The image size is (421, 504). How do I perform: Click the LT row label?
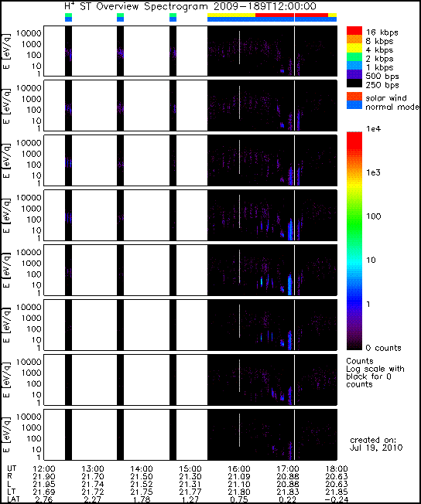tap(11, 492)
